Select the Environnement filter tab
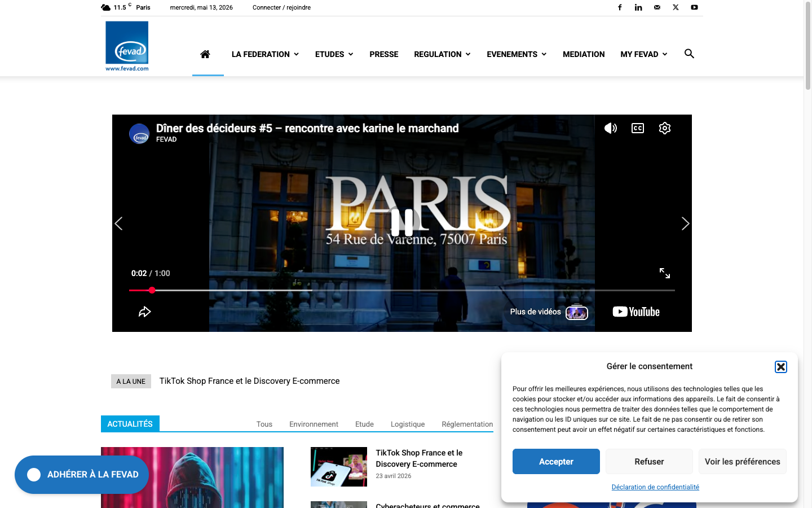 point(314,424)
